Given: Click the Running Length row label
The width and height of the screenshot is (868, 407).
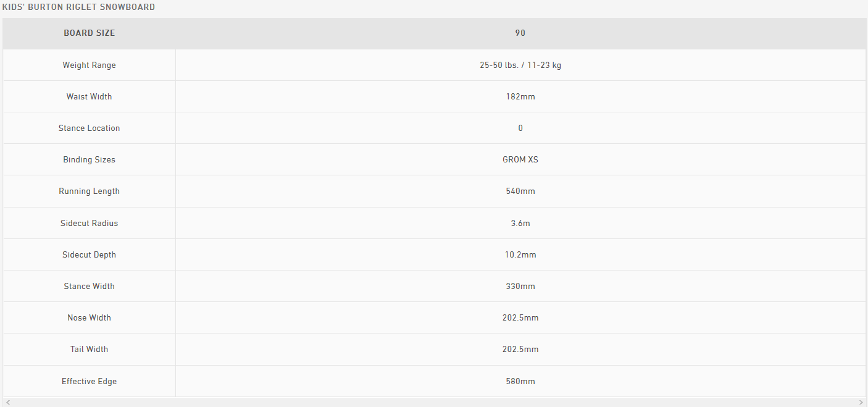Looking at the screenshot, I should (89, 191).
